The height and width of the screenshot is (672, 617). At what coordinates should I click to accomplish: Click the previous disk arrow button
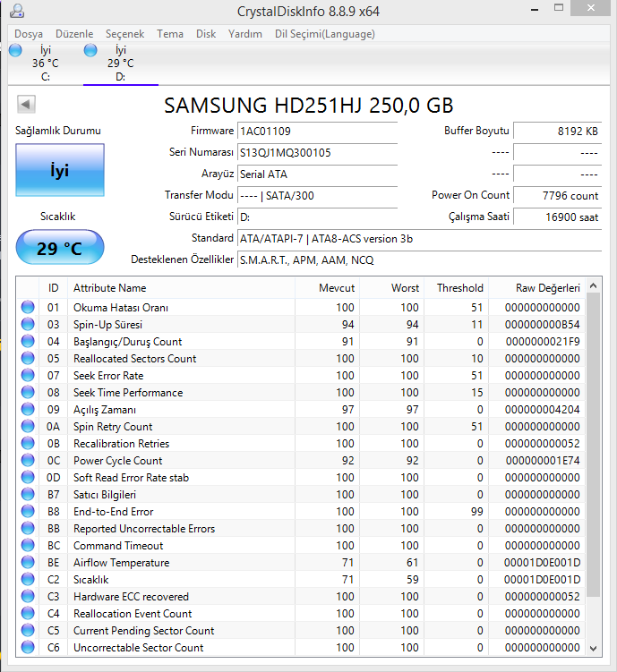(26, 104)
